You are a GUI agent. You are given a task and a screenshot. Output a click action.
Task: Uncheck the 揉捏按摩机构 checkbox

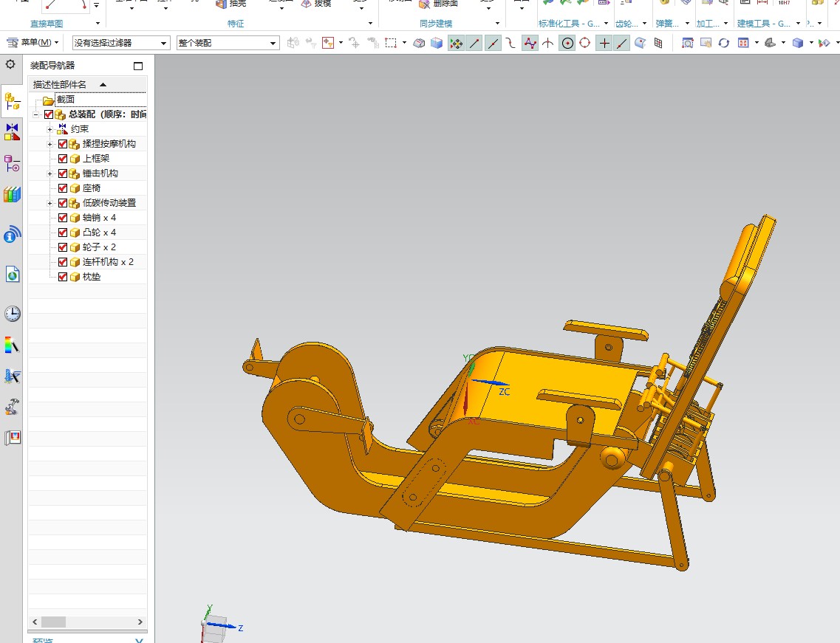(63, 144)
